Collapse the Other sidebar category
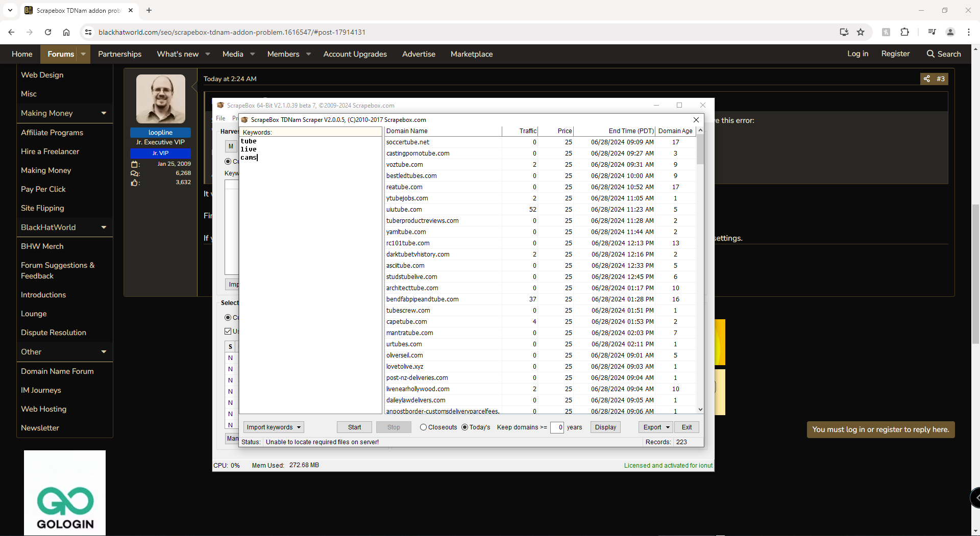This screenshot has width=980, height=536. tap(104, 352)
